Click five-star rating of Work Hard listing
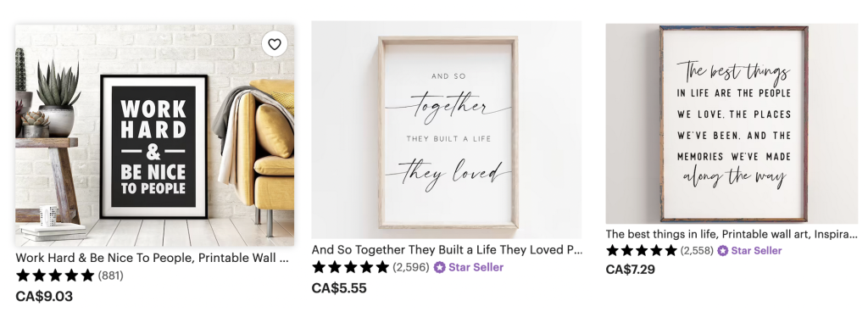The image size is (868, 312). pyautogui.click(x=55, y=275)
